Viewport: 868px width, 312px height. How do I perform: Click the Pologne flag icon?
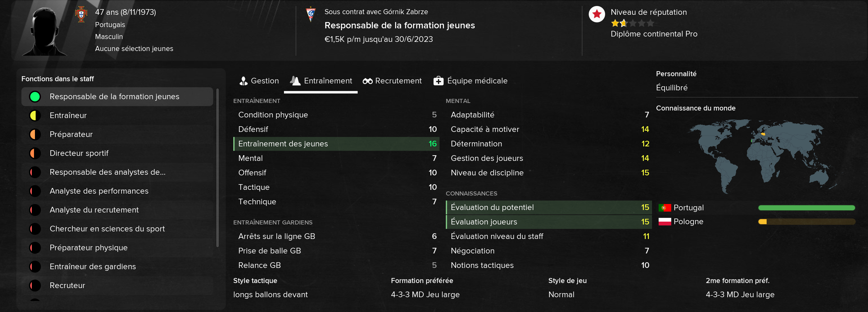[x=665, y=221]
